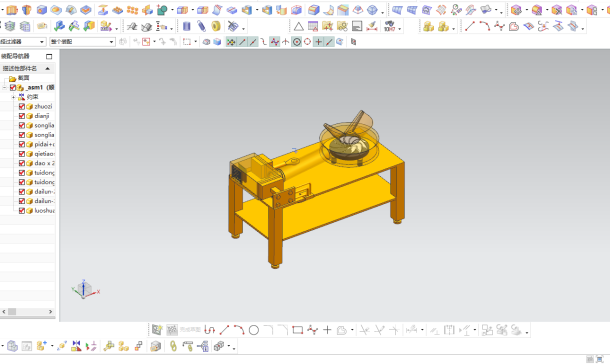
Task: Collapse the _asm1 assembly tree node
Action: [x=4, y=88]
